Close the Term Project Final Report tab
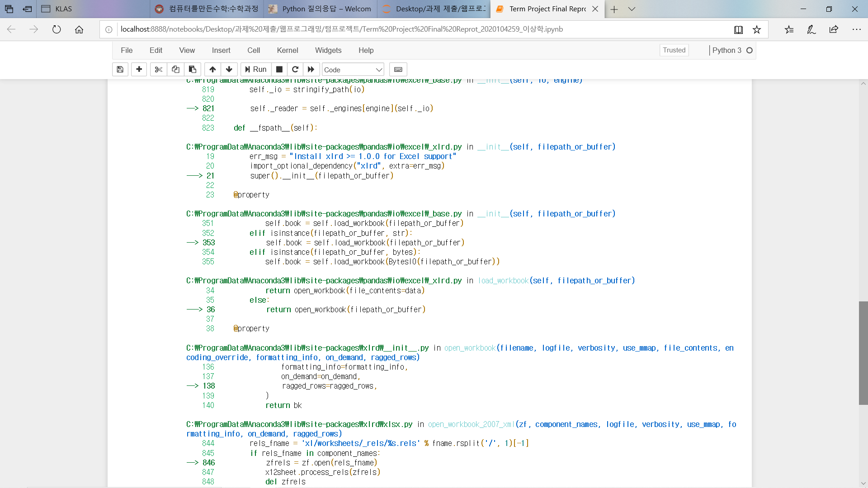This screenshot has height=488, width=868. (595, 9)
